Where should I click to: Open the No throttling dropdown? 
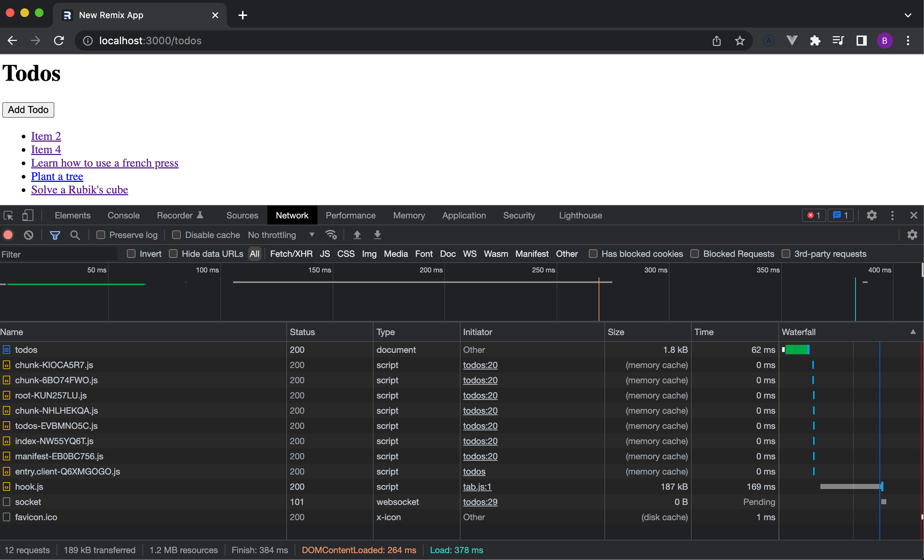click(281, 235)
